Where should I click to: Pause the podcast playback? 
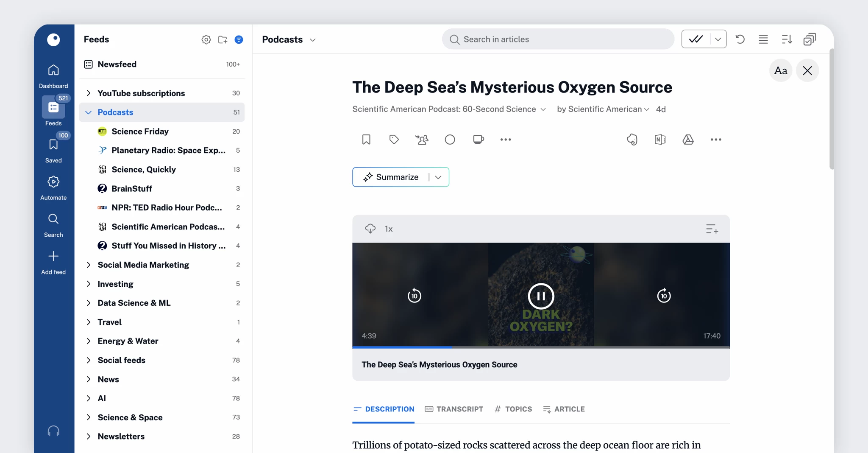click(x=541, y=296)
